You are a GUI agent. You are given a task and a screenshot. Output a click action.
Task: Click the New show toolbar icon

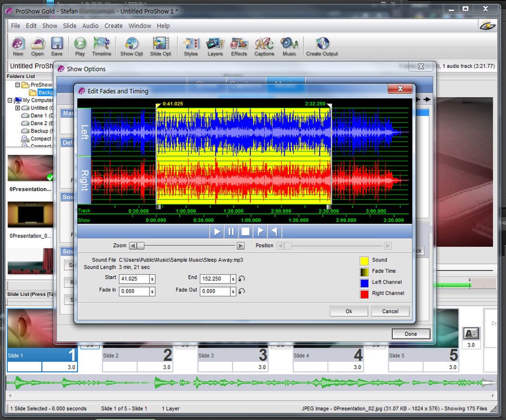point(18,47)
